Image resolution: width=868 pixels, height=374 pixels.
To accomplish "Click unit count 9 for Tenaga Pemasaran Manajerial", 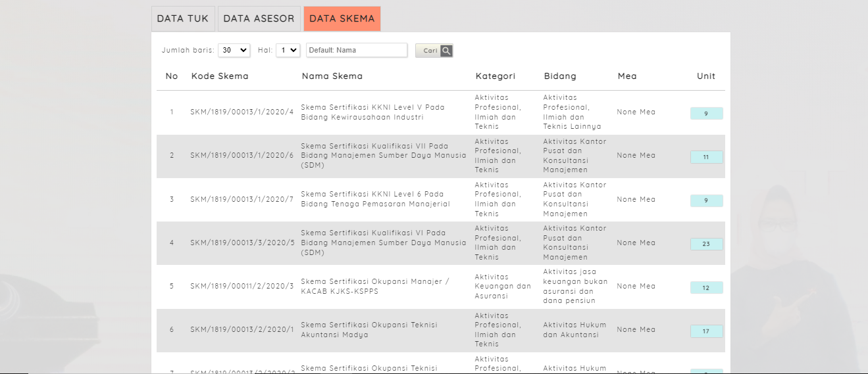I will point(706,200).
